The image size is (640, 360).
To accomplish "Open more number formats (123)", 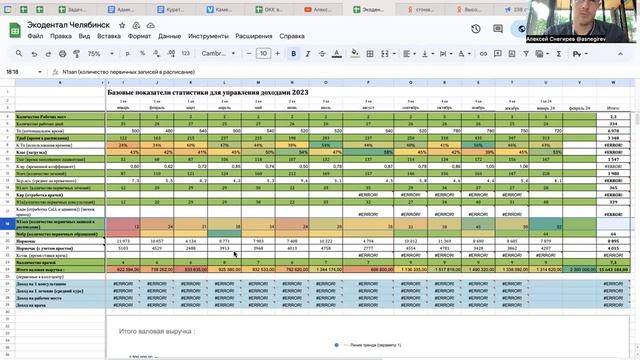I will (186, 53).
